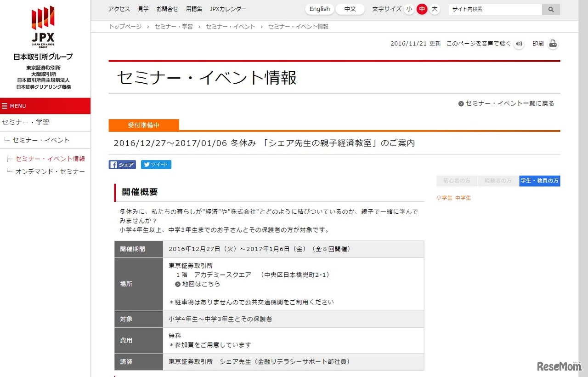This screenshot has height=377, width=588.
Task: Expand セミナー・イベント in the sidebar tree
Action: [41, 140]
